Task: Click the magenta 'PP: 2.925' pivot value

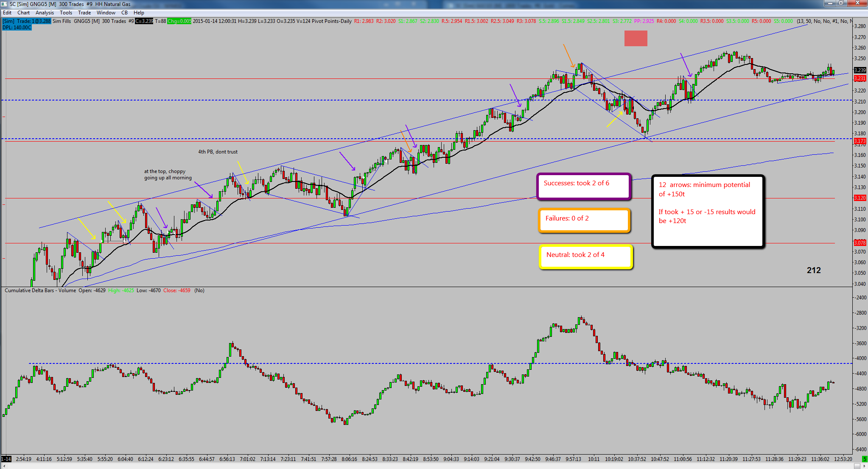Action: pos(644,21)
